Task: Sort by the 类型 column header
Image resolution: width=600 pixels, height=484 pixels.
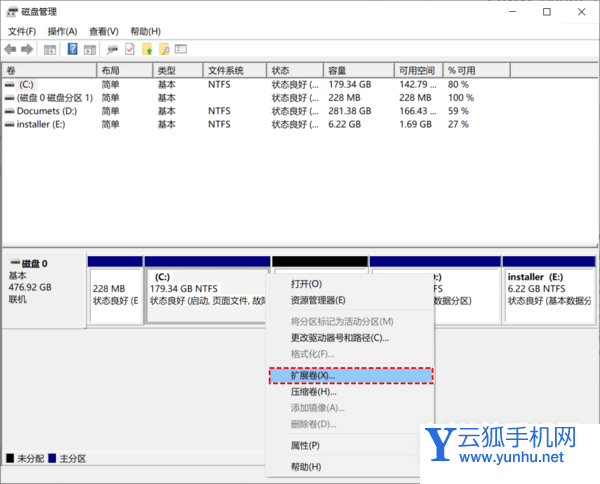Action: coord(178,70)
